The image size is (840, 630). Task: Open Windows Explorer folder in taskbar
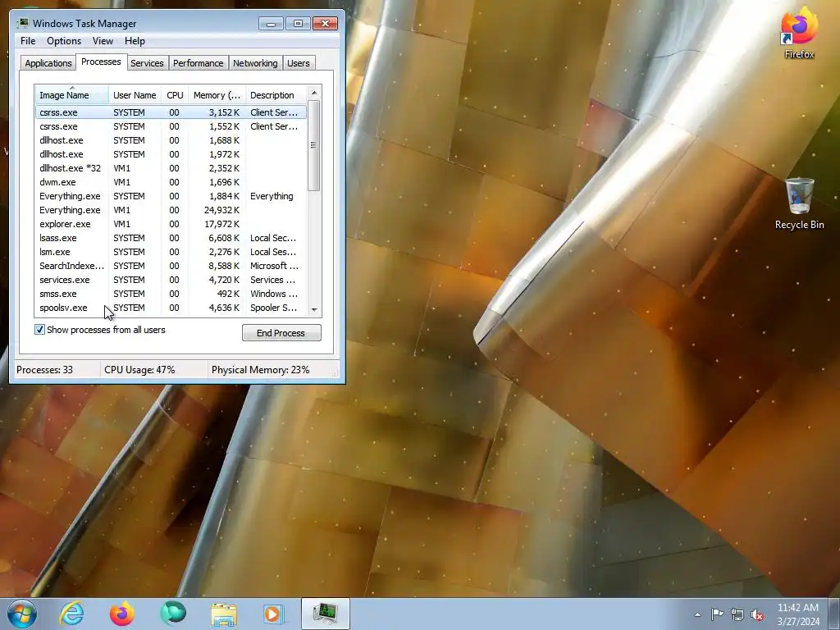(223, 614)
